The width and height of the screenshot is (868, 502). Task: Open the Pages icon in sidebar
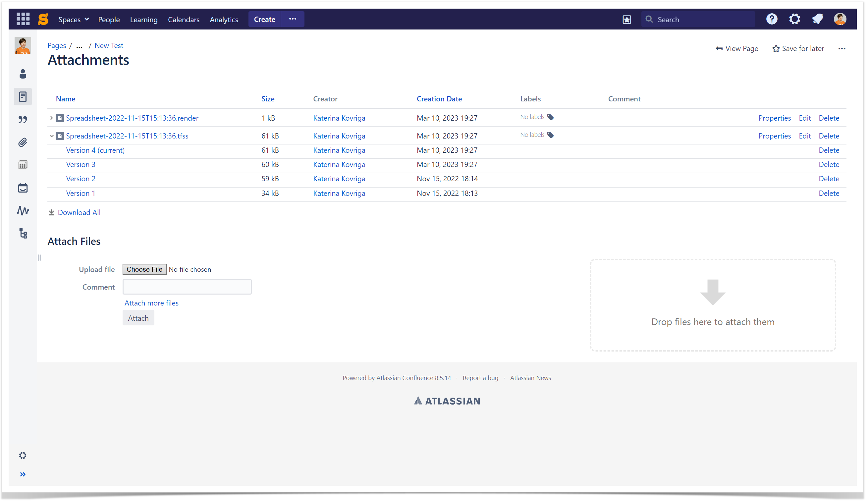[x=23, y=97]
